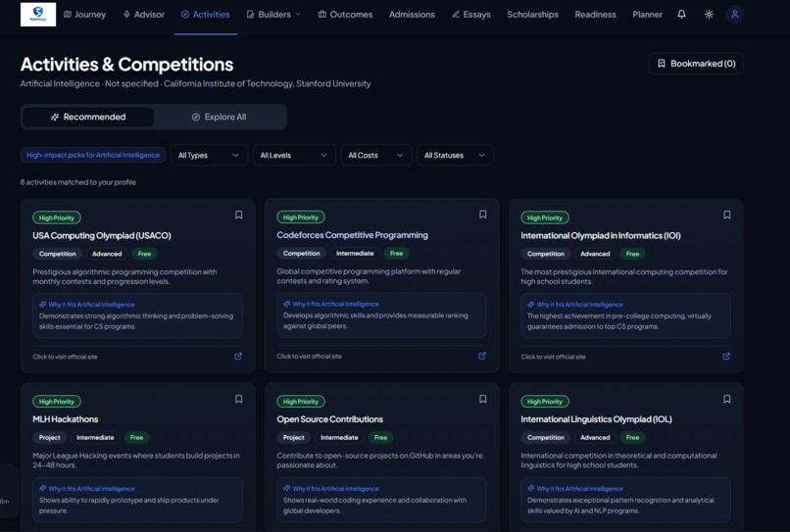Open the MLH Hackathons card title

pos(66,419)
